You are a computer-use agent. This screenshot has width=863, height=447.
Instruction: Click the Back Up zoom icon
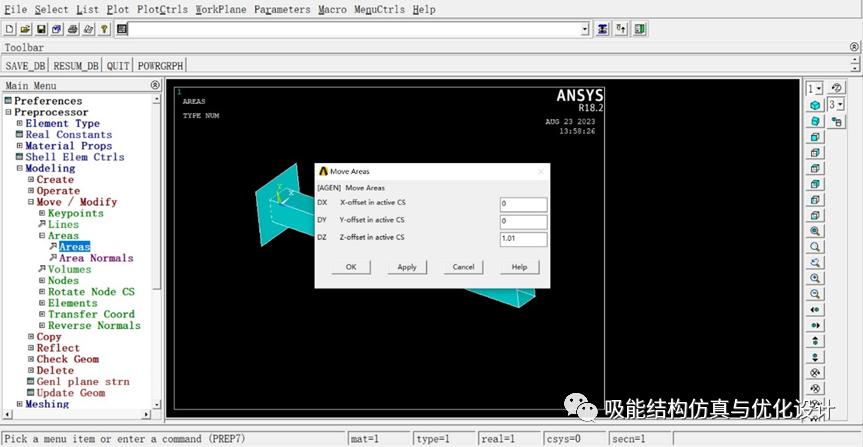pyautogui.click(x=815, y=263)
